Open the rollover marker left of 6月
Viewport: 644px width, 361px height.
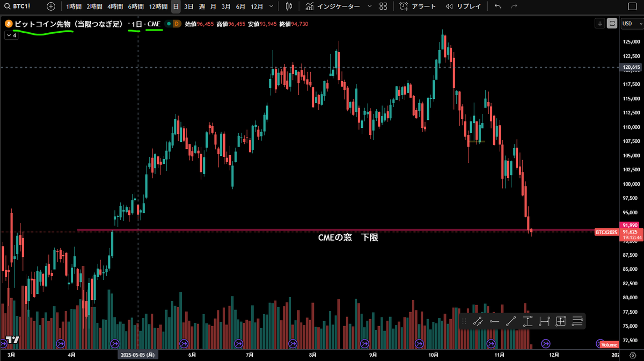184,343
